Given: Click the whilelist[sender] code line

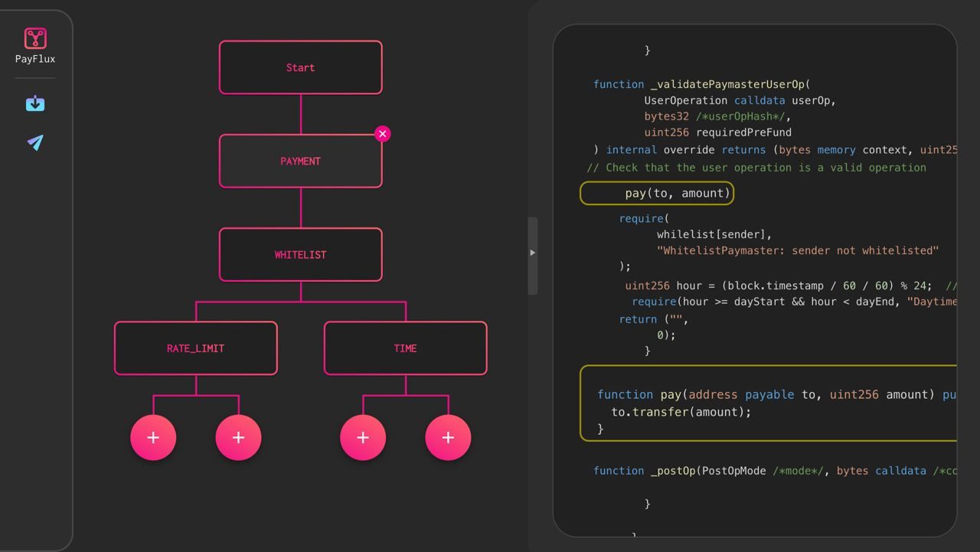Looking at the screenshot, I should click(714, 234).
